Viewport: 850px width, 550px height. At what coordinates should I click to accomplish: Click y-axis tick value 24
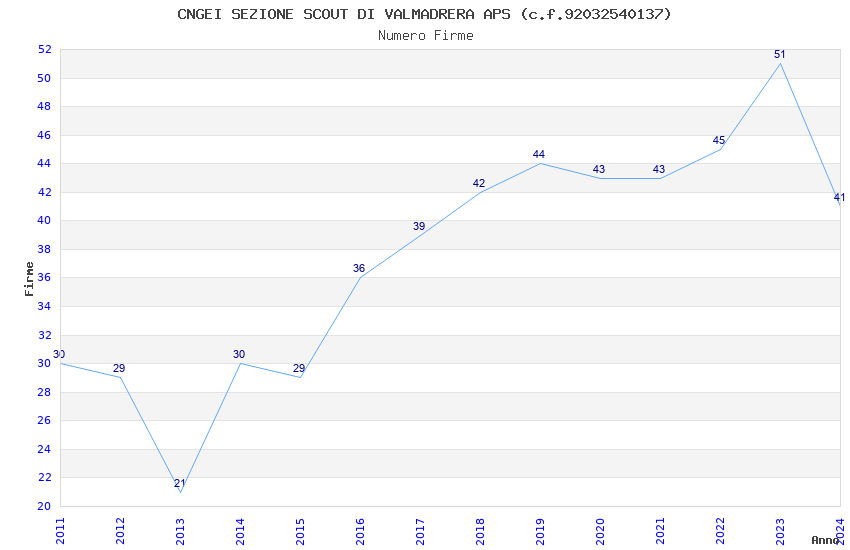[44, 449]
